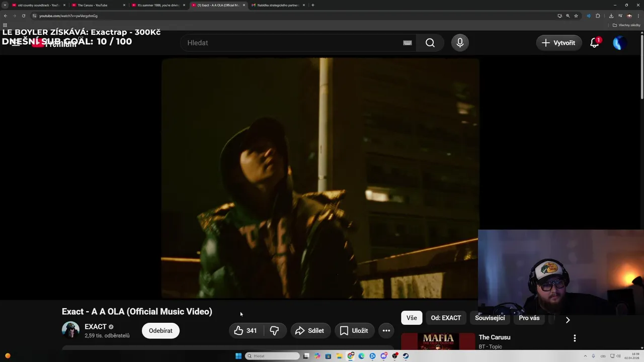Like the video with thumbs up
This screenshot has width=644, height=362.
coord(246,330)
